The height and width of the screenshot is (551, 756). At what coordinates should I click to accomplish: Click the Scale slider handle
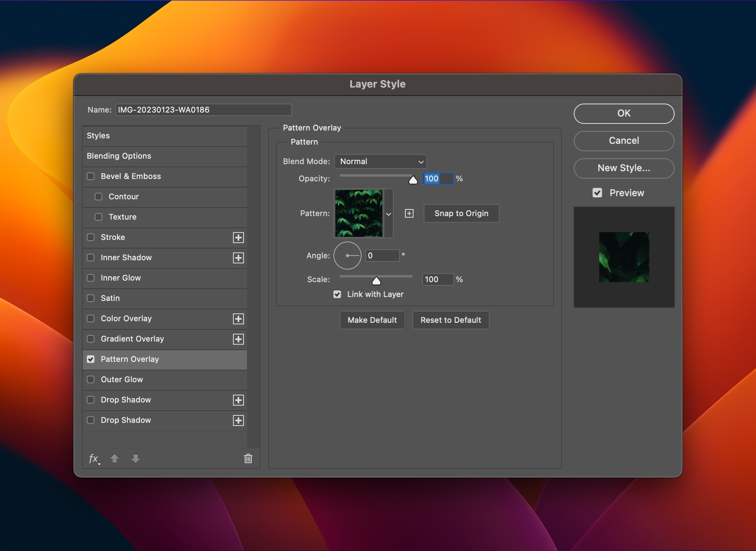(376, 281)
